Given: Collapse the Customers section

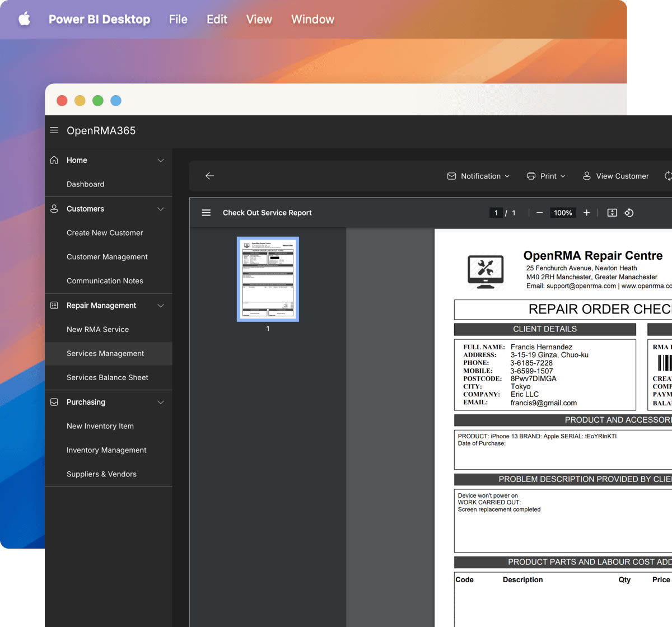Looking at the screenshot, I should coord(161,209).
